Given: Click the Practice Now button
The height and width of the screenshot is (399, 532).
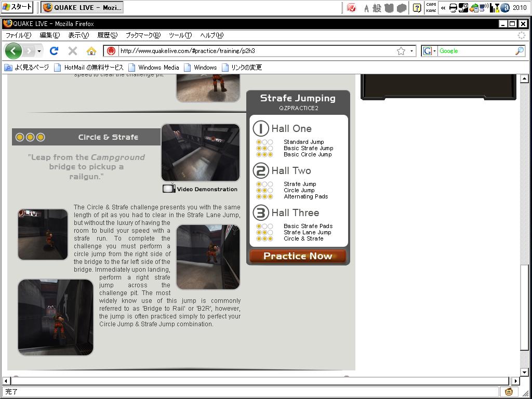Looking at the screenshot, I should coord(298,256).
